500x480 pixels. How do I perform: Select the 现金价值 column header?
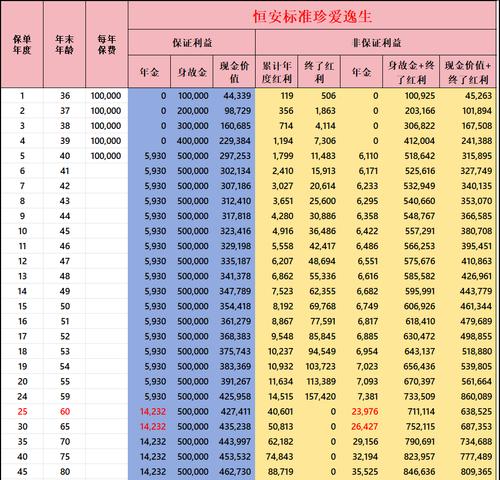coord(234,72)
